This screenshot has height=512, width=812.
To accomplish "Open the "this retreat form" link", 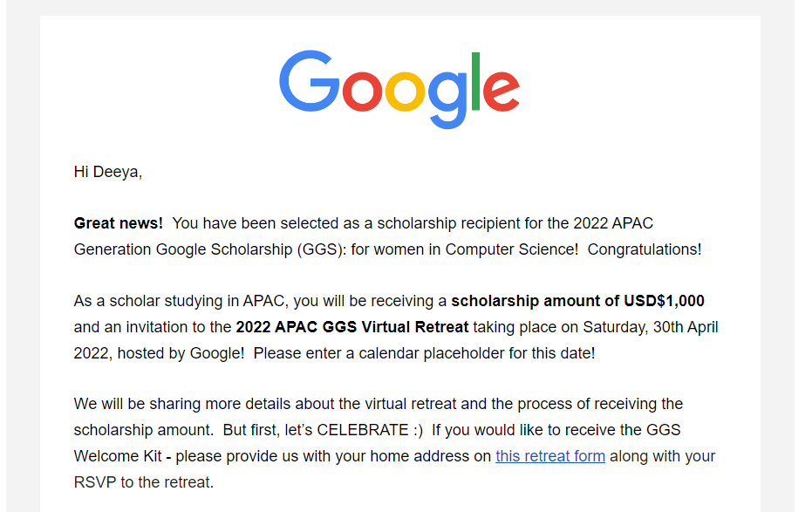I will (x=550, y=456).
